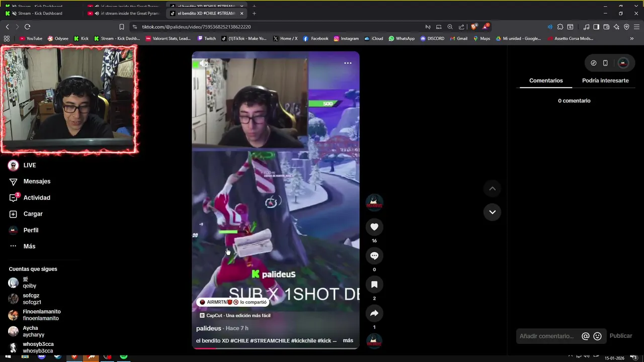Reload the page with refresh icon
Screen dimensions: 644x362
[27, 27]
